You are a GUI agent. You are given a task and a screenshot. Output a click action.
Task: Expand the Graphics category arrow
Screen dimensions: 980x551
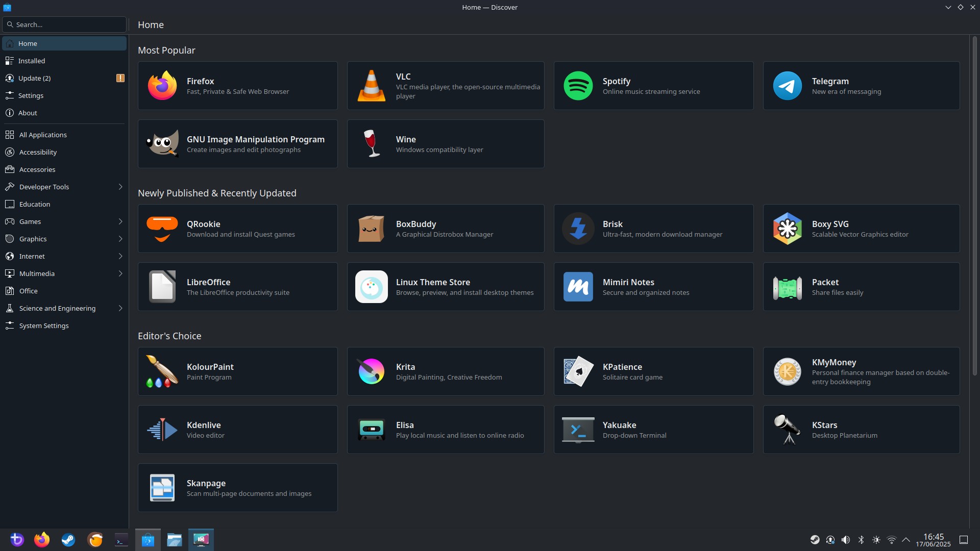[x=120, y=239]
